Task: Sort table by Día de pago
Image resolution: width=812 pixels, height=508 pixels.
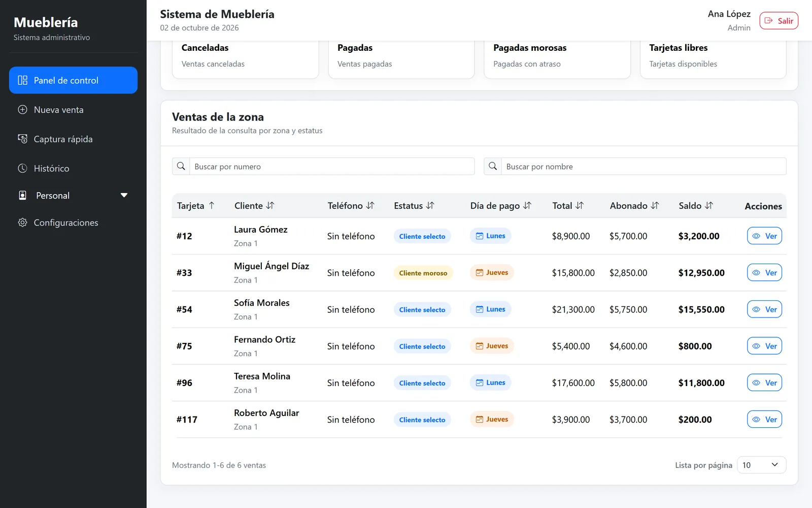Action: click(500, 206)
